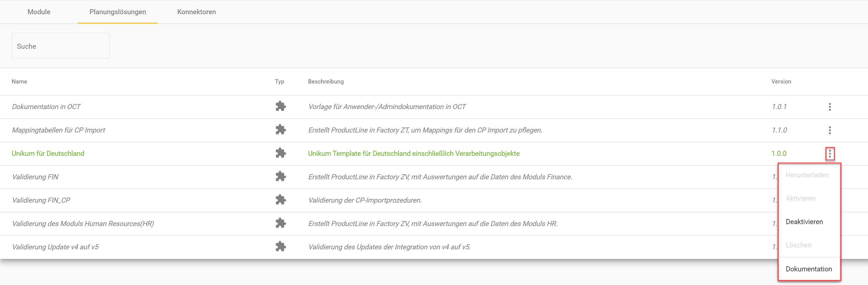Click the Version column header

(x=781, y=82)
